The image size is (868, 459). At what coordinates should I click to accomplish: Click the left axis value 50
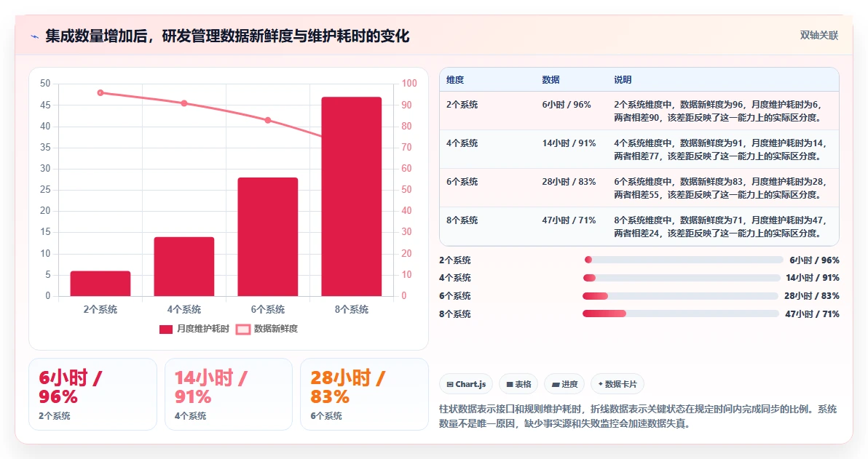click(45, 84)
